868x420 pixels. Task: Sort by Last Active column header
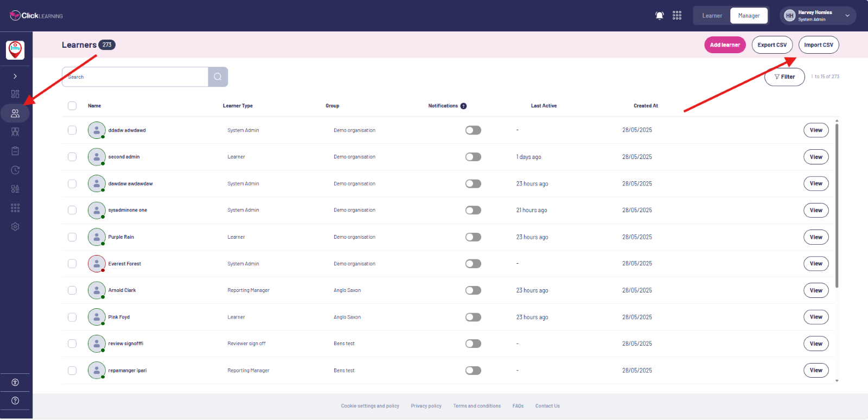click(x=544, y=106)
